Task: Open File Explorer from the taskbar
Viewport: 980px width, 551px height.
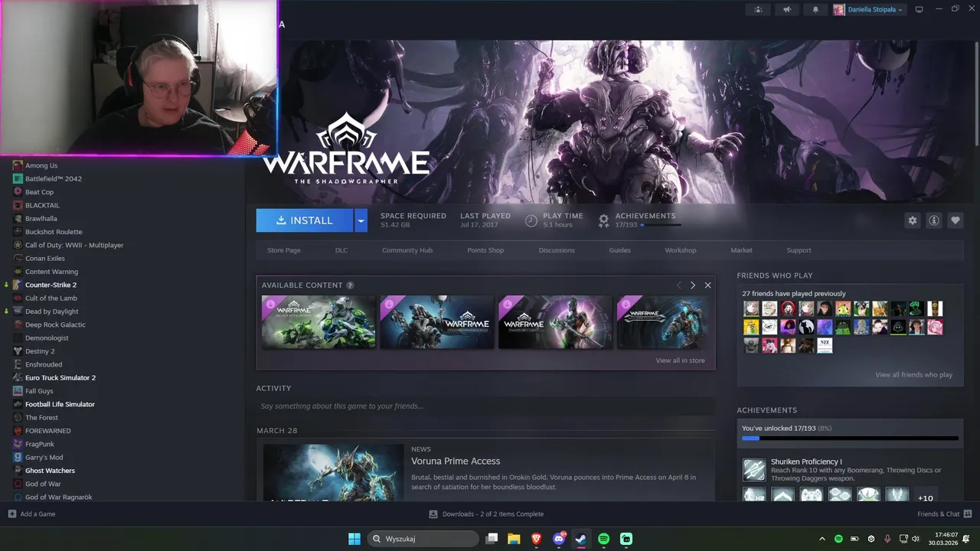Action: coord(514,539)
